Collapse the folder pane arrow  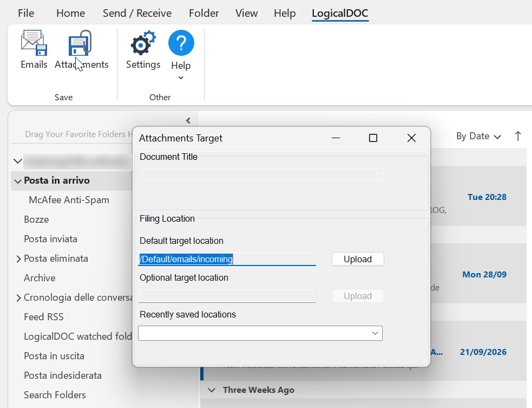click(188, 121)
